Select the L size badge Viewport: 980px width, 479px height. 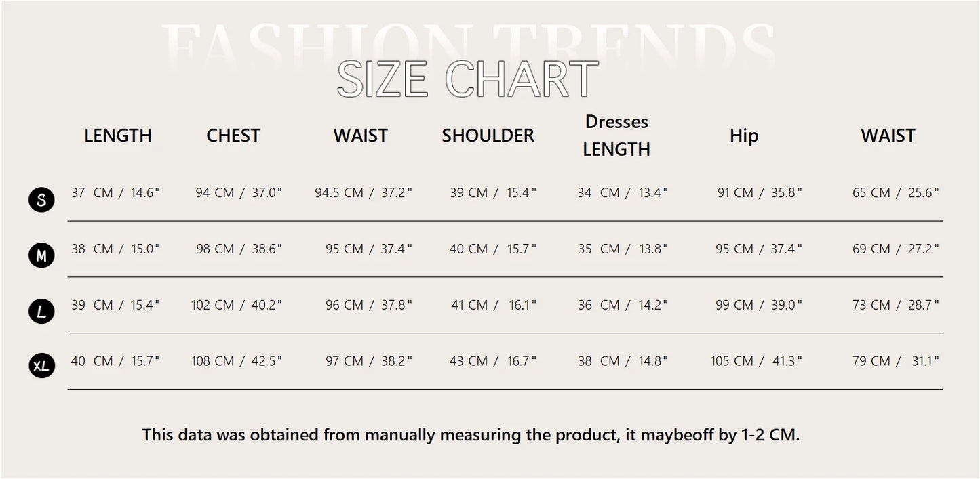[x=42, y=311]
